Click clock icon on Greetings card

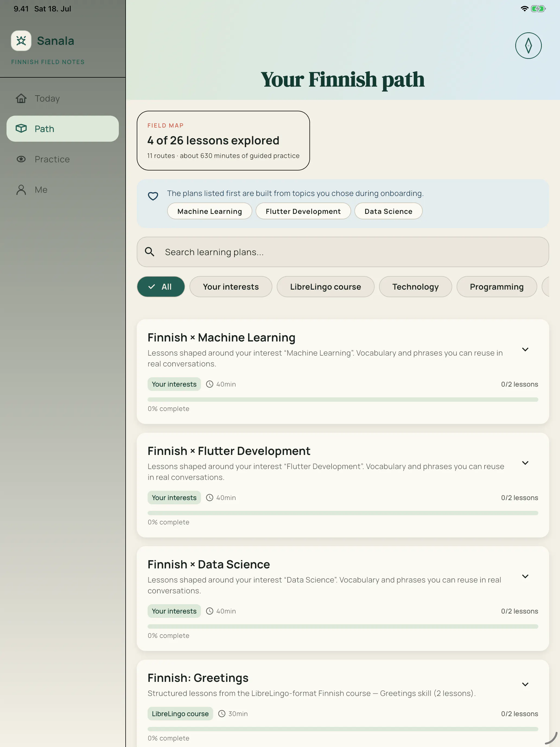[221, 714]
